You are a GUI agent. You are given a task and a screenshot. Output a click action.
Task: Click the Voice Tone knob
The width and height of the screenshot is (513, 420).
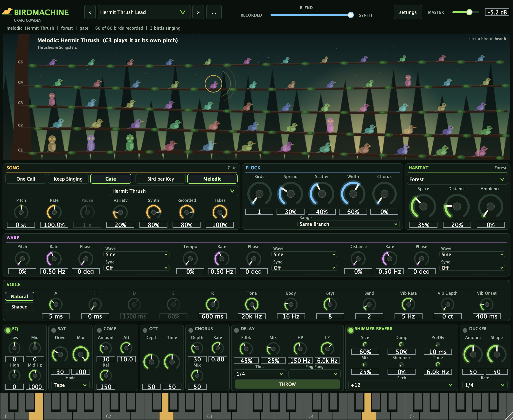[x=252, y=304]
